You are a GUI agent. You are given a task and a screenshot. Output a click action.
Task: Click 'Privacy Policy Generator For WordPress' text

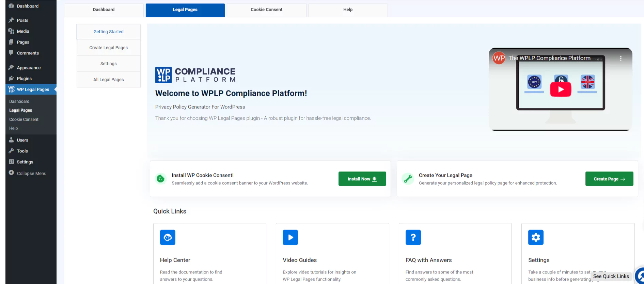(200, 107)
